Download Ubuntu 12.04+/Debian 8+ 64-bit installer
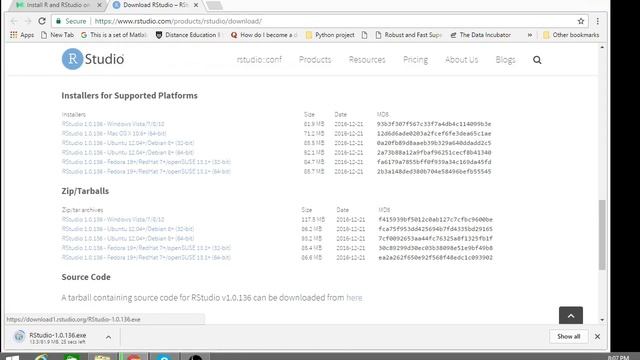 pos(128,153)
